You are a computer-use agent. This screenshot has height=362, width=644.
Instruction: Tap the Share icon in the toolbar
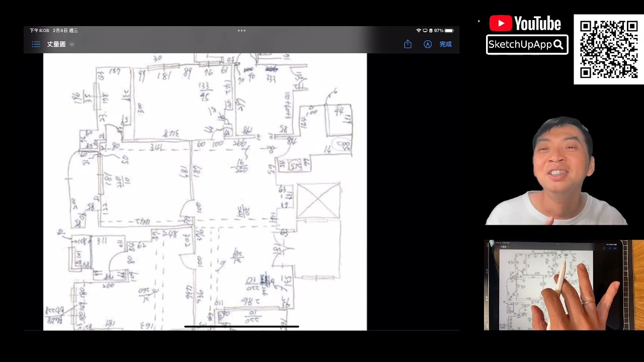(x=408, y=44)
